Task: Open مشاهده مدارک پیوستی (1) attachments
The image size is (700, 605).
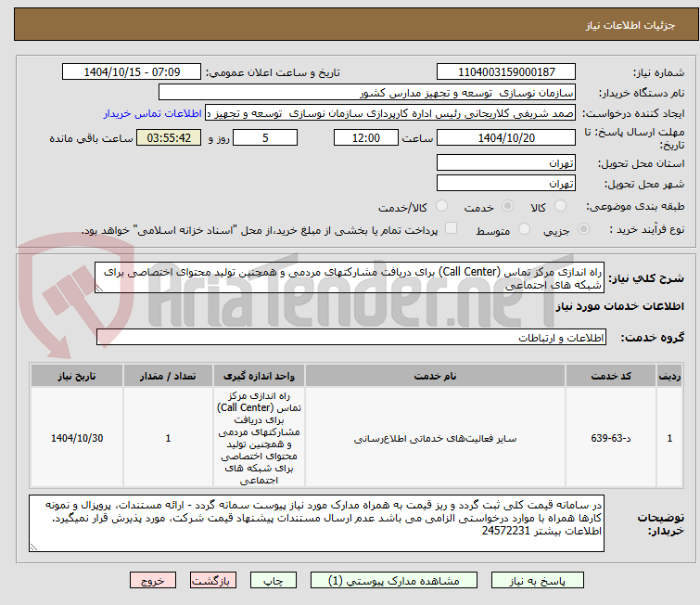Action: pyautogui.click(x=394, y=581)
